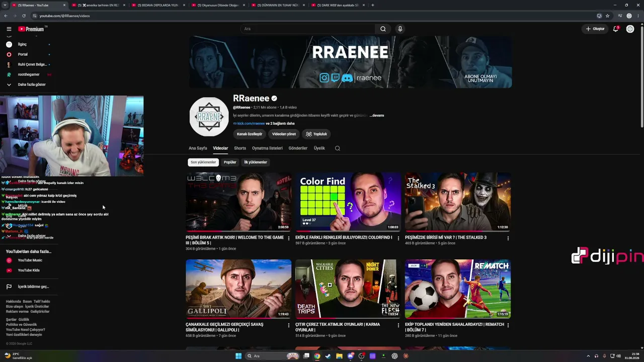Open ChatGPT from the taskbar
The image size is (644, 362).
click(x=395, y=356)
